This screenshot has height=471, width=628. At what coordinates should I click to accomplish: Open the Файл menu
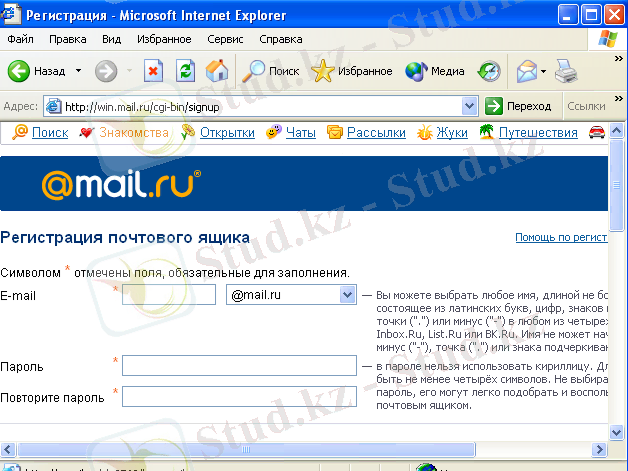pyautogui.click(x=20, y=40)
